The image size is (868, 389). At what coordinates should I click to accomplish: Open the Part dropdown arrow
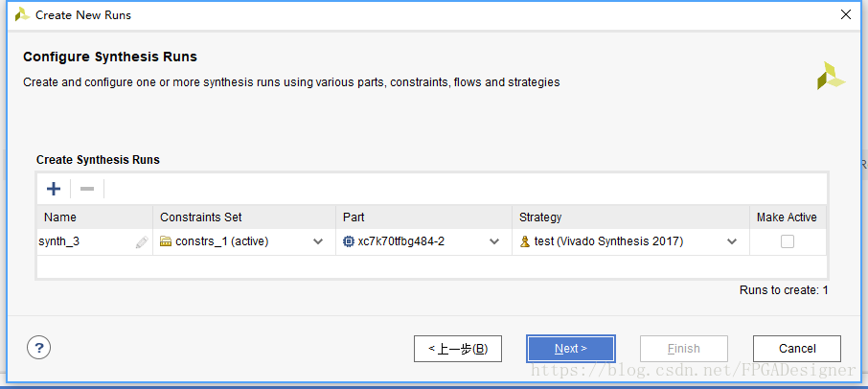(494, 241)
